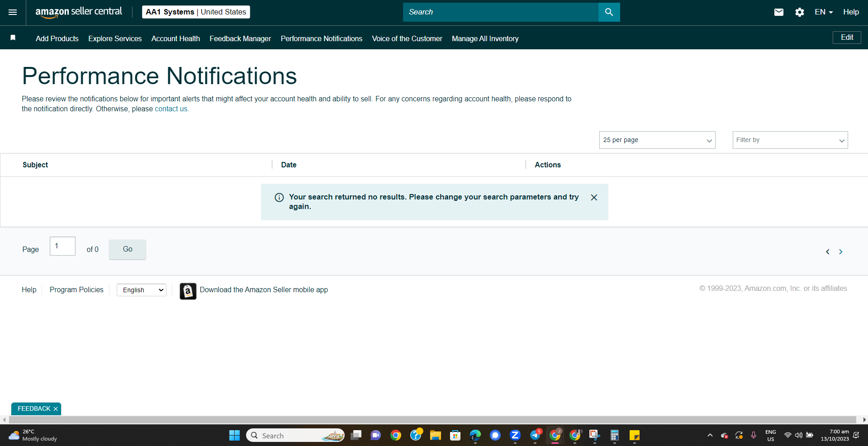
Task: Open the messages envelope icon
Action: [778, 12]
